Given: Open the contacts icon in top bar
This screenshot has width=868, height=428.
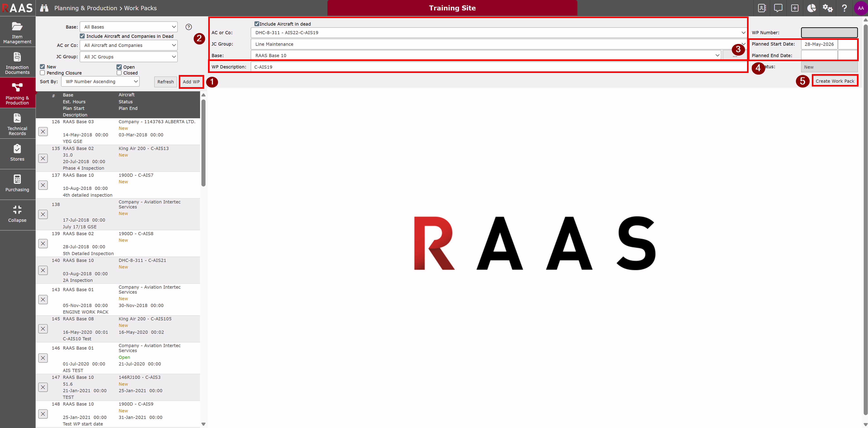Looking at the screenshot, I should tap(762, 8).
